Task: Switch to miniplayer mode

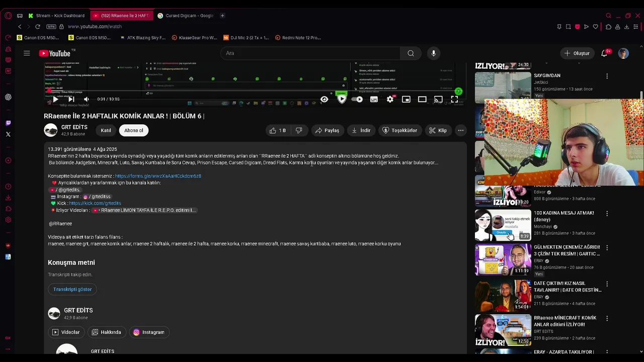Action: click(x=406, y=100)
